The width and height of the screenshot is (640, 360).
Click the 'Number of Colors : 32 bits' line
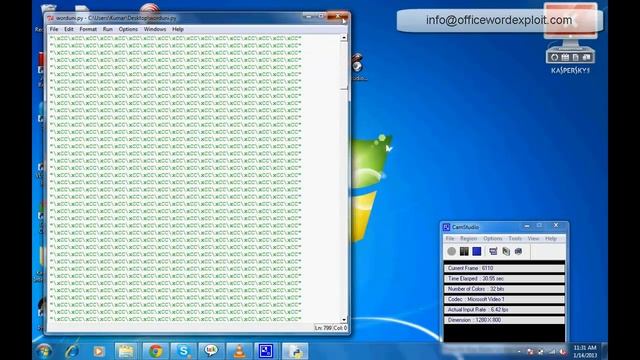pos(504,289)
